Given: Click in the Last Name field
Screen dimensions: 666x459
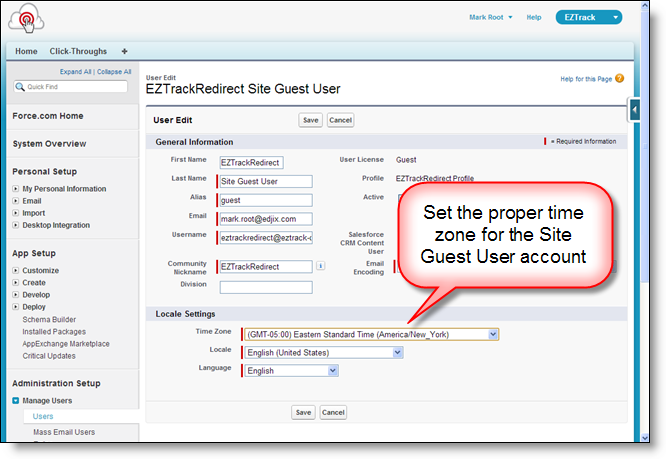Looking at the screenshot, I should (266, 181).
